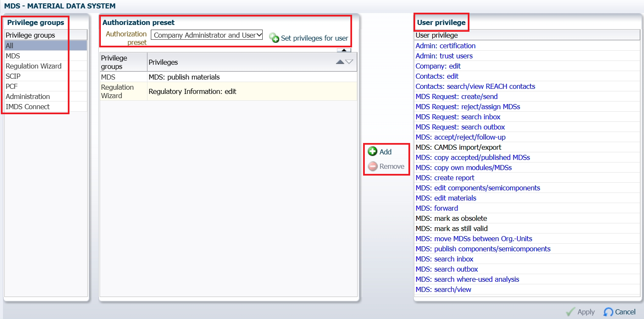Select MDS: publish components/semicomponents

click(527, 249)
